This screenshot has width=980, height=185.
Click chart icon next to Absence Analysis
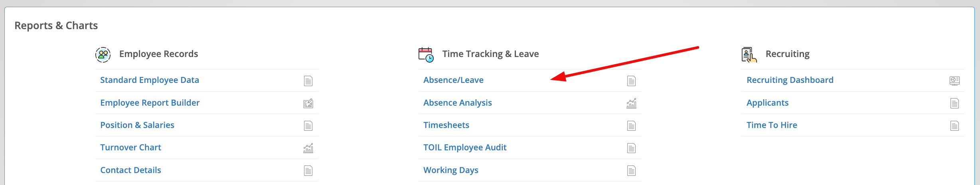coord(631,103)
